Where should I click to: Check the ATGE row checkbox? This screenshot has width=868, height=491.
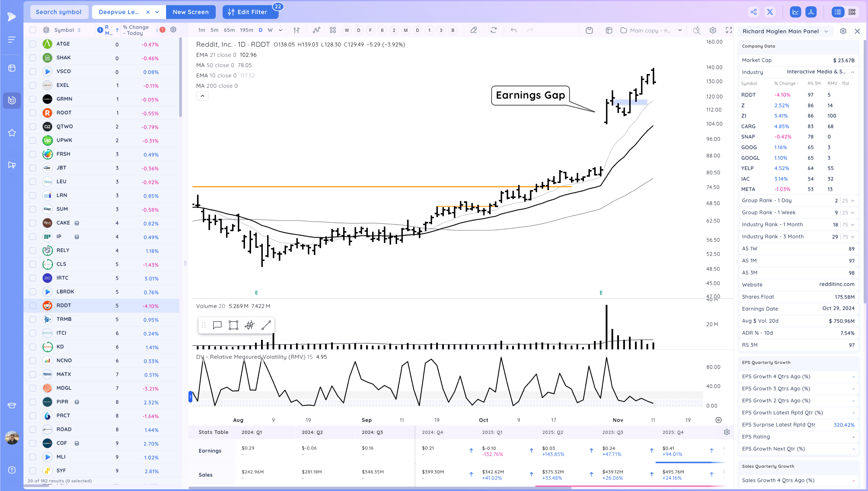tap(33, 44)
